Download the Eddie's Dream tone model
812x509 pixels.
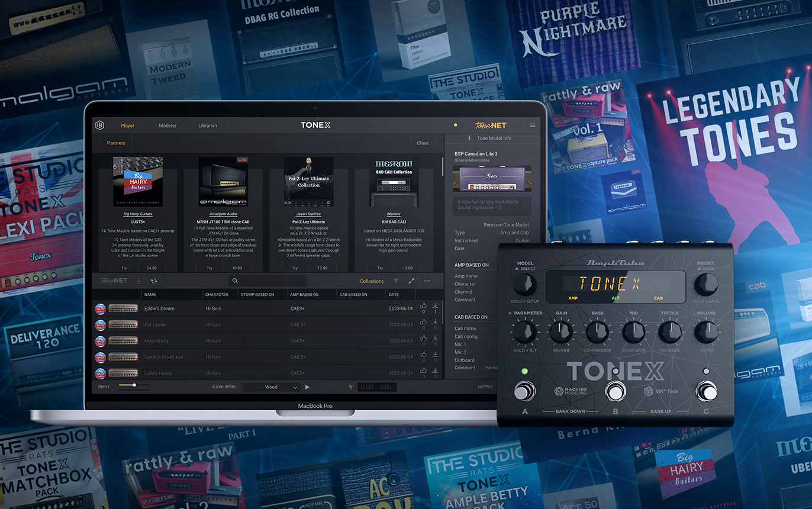pyautogui.click(x=435, y=306)
